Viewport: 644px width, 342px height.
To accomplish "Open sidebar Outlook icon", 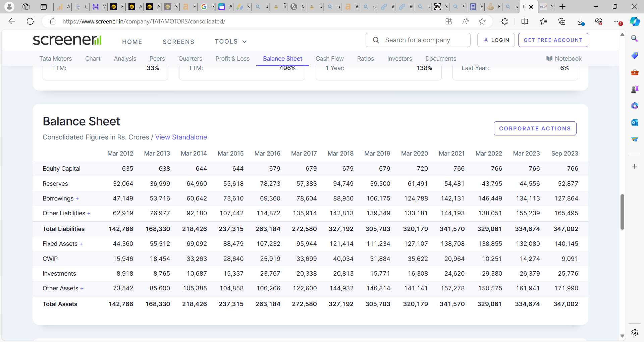I will (635, 122).
